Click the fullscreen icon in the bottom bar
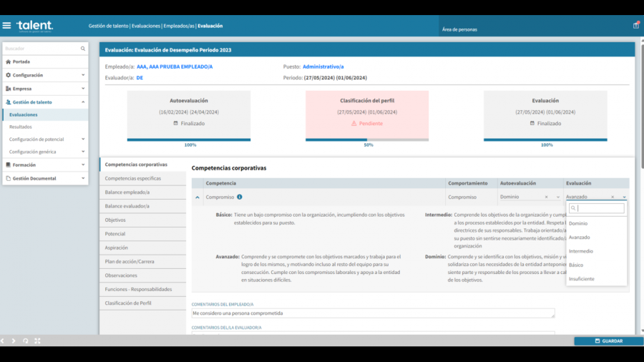This screenshot has width=644, height=362. tap(37, 341)
